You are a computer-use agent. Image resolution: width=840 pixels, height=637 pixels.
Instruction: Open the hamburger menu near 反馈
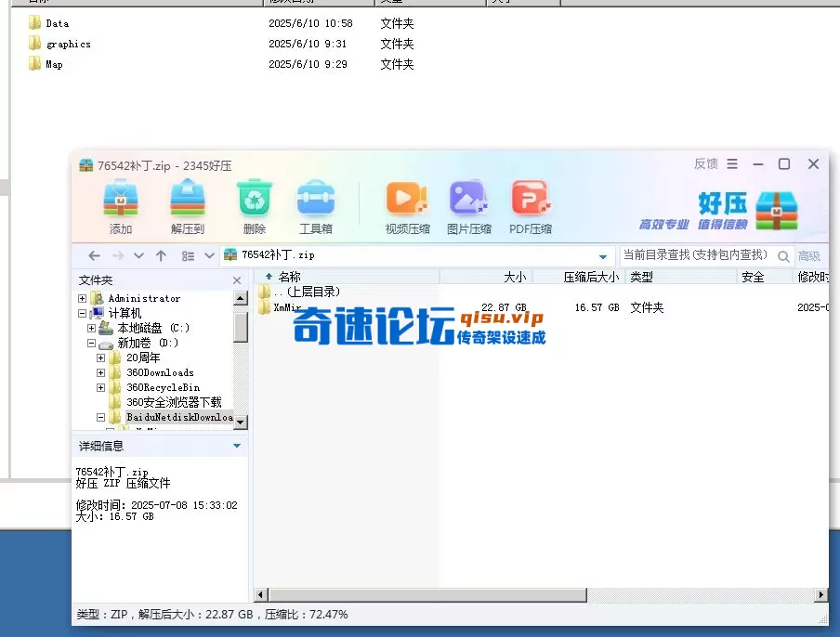(x=733, y=163)
